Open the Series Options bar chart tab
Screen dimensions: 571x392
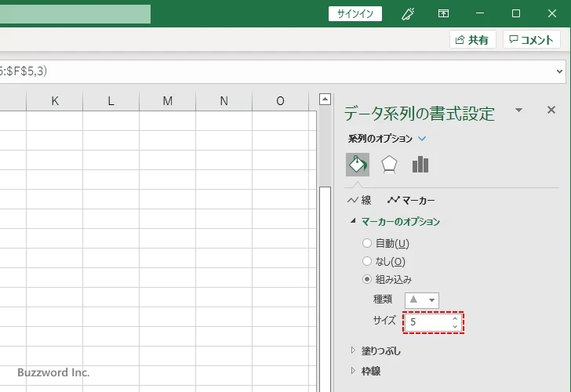click(420, 165)
